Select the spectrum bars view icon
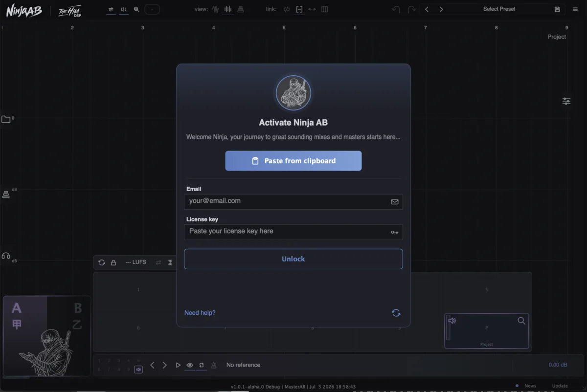Screen dimensions: 587x392 tap(228, 9)
